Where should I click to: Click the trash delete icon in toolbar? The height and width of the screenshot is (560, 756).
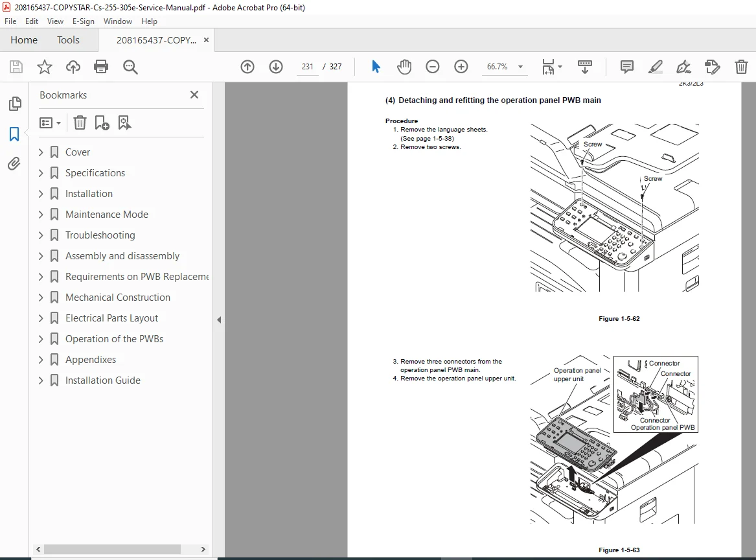tap(741, 67)
